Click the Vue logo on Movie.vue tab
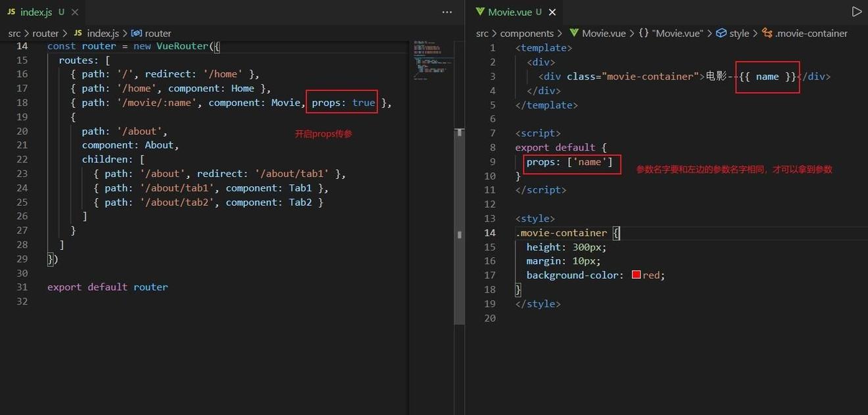Screen dimensions: 868x415 [x=480, y=12]
